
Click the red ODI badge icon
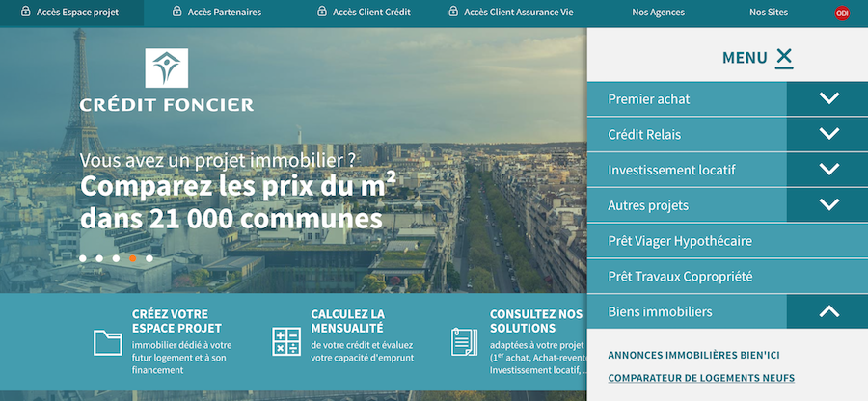tap(842, 13)
